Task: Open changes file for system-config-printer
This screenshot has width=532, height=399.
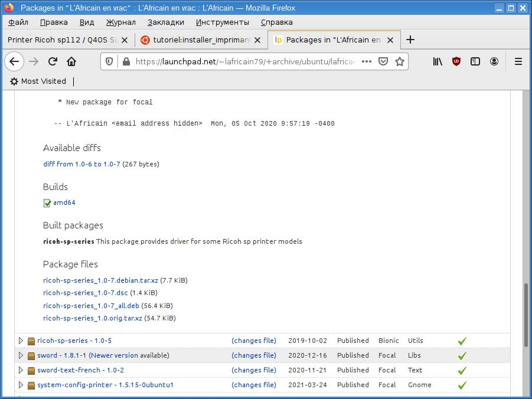Action: (254, 385)
